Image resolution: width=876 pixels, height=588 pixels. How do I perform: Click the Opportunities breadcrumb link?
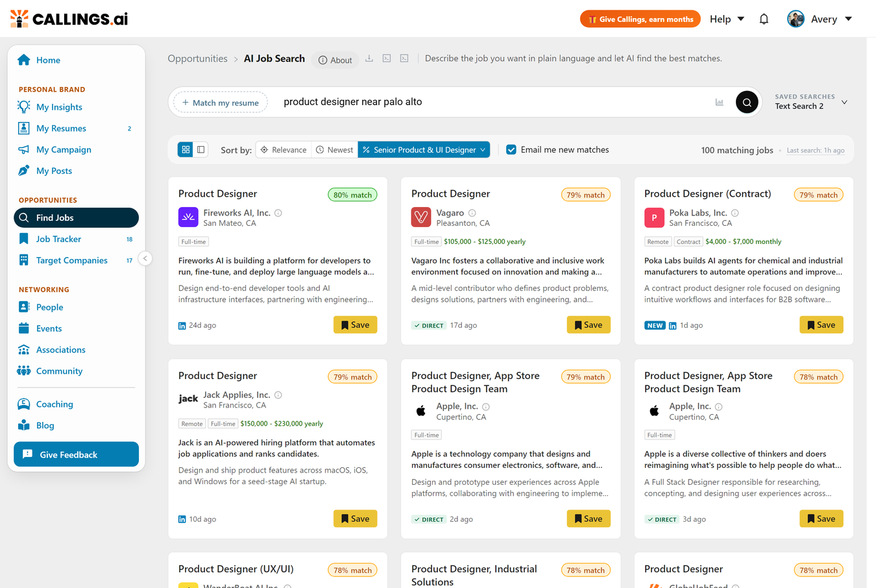tap(197, 58)
